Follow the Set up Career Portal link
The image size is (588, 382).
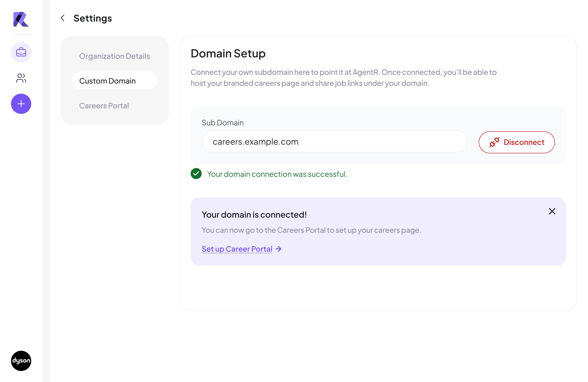click(x=237, y=249)
